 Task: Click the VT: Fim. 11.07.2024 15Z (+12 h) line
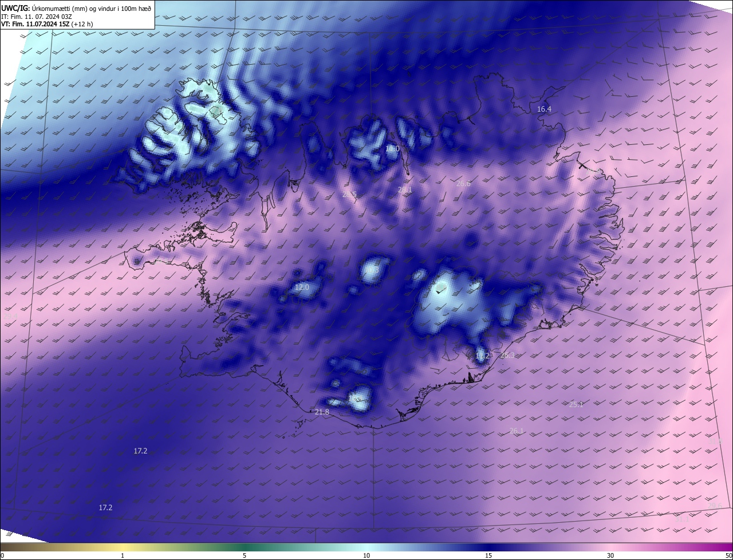pos(47,24)
